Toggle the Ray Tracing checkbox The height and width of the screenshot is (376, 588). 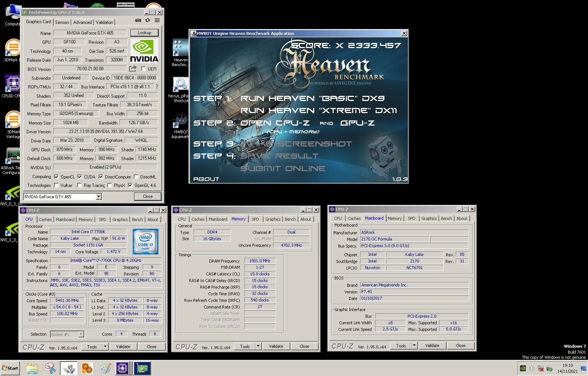pyautogui.click(x=79, y=185)
